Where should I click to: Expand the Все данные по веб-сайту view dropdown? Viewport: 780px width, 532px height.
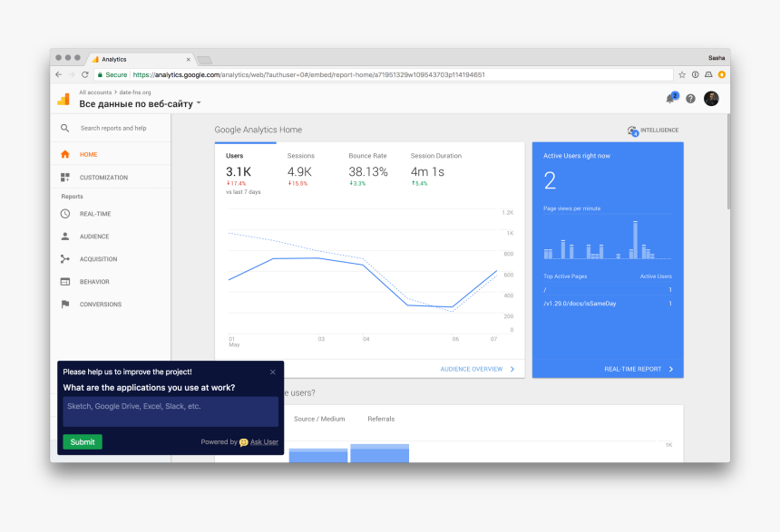[199, 103]
